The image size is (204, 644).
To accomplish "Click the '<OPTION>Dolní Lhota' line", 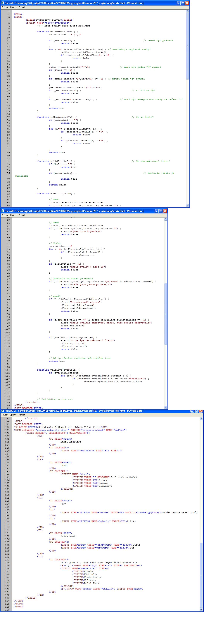I will (86, 583).
